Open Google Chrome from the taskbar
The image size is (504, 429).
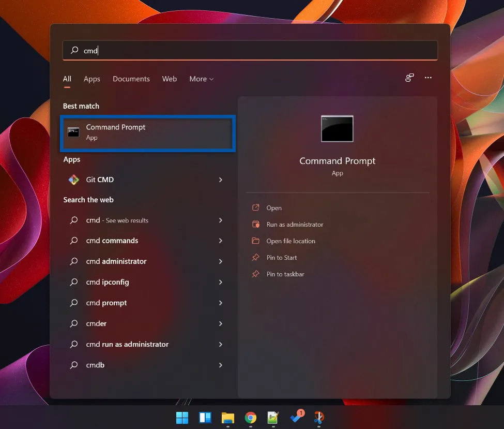pyautogui.click(x=250, y=418)
